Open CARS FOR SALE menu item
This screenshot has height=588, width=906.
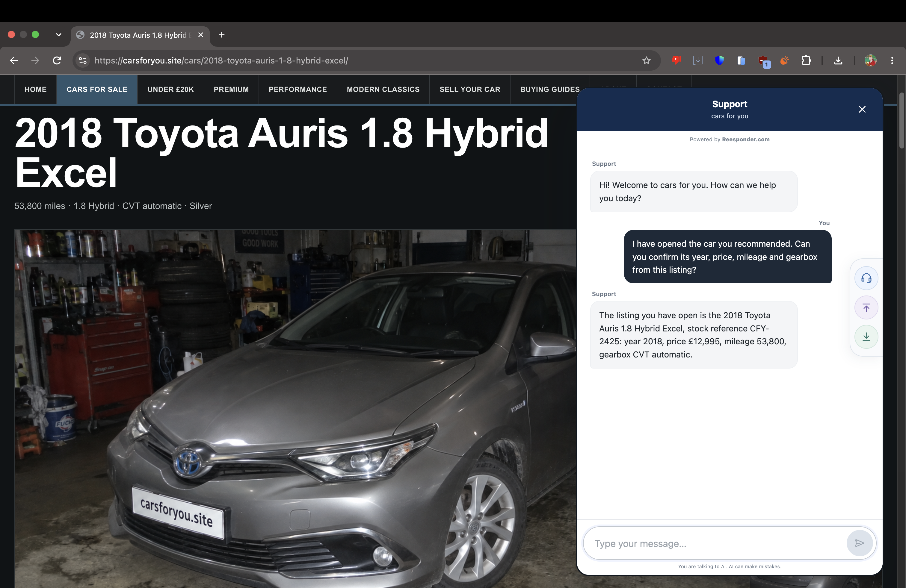tap(97, 90)
